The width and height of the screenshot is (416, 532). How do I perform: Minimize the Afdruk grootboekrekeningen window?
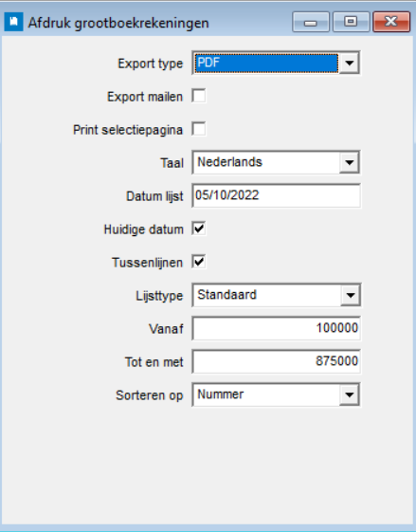click(x=311, y=22)
